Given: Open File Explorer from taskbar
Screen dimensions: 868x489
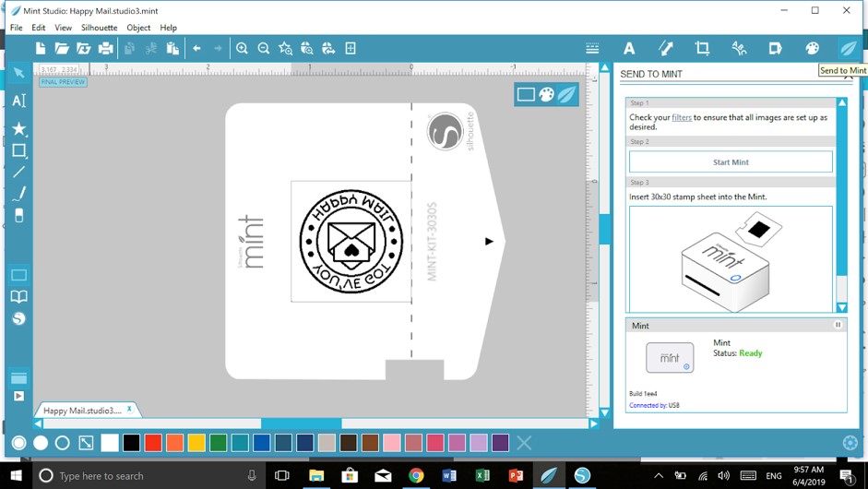Looking at the screenshot, I should [x=316, y=476].
